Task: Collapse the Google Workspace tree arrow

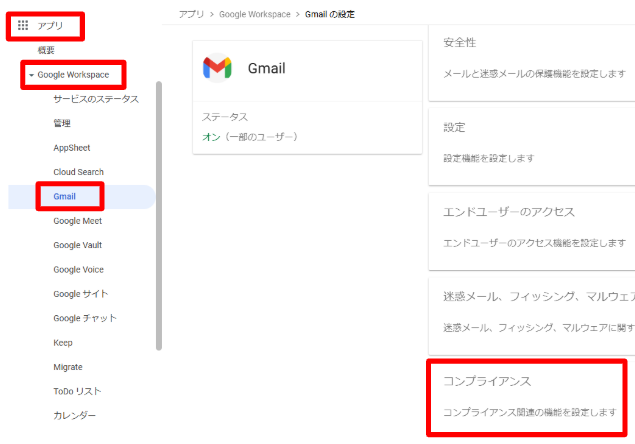Action: (31, 75)
